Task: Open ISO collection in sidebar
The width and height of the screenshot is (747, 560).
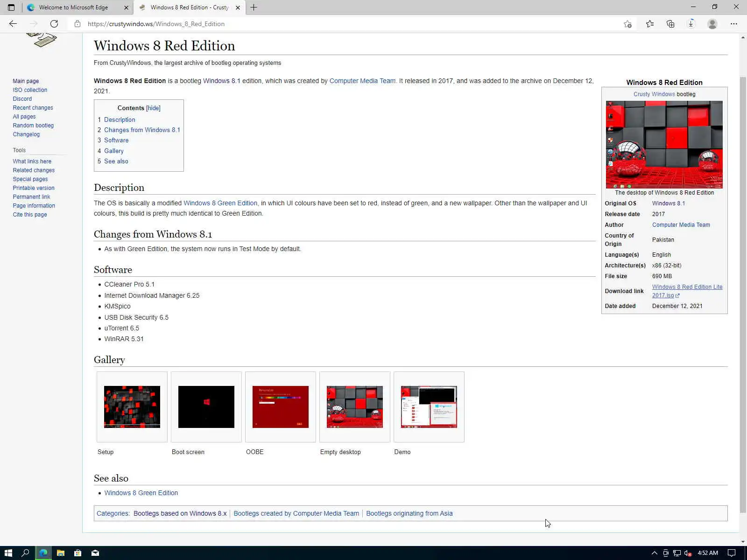Action: pos(30,90)
